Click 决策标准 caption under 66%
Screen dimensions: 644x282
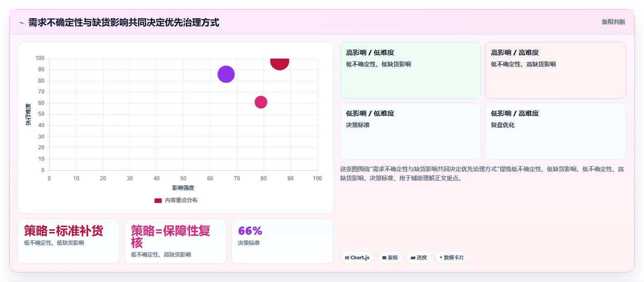(249, 243)
